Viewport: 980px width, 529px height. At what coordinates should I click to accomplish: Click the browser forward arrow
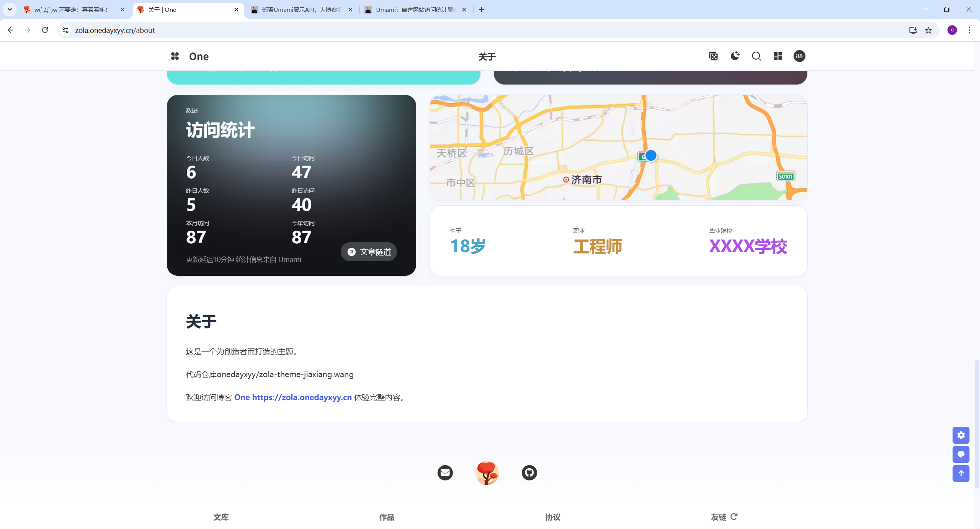point(28,30)
